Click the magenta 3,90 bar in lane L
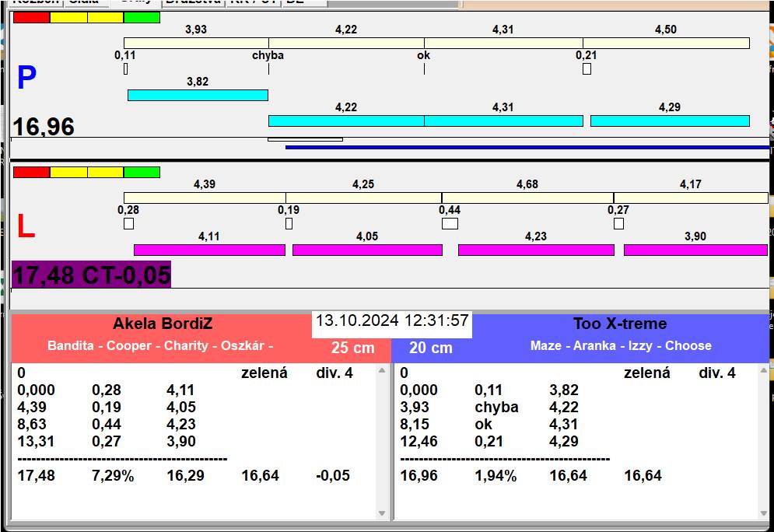This screenshot has width=774, height=532. point(695,250)
